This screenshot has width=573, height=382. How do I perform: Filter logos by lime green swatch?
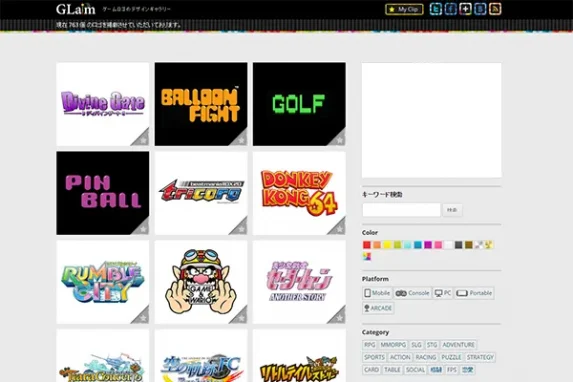(397, 245)
